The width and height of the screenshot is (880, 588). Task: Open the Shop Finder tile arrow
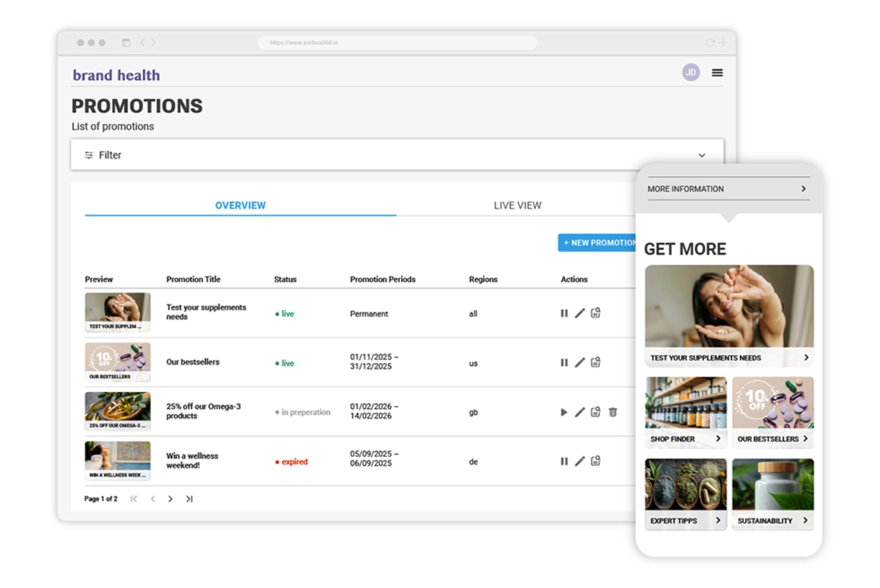[x=718, y=439]
